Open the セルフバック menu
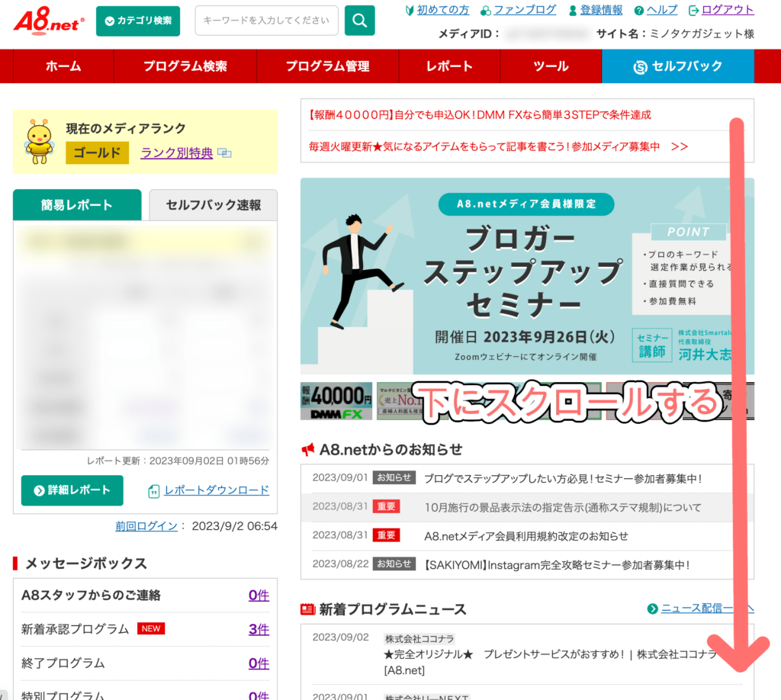The height and width of the screenshot is (700, 781). (x=678, y=66)
